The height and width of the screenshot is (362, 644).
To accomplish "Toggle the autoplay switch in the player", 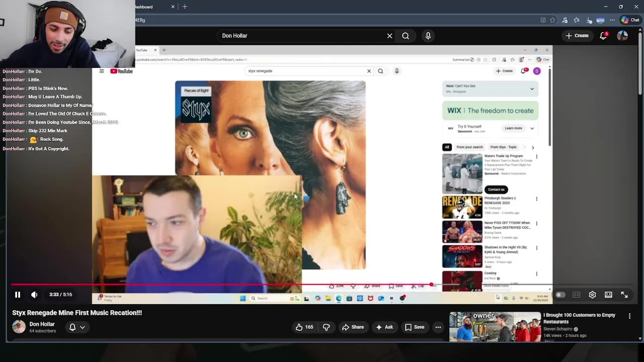I will [560, 295].
